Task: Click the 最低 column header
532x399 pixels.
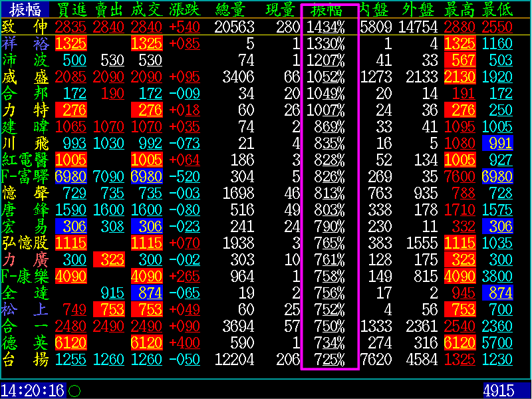Action: 497,9
